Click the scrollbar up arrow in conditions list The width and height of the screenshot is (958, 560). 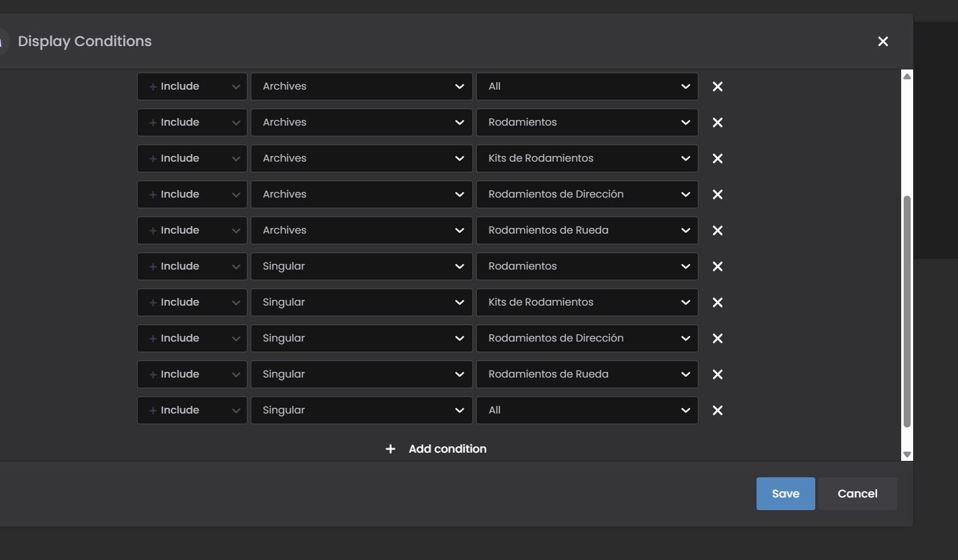click(907, 76)
